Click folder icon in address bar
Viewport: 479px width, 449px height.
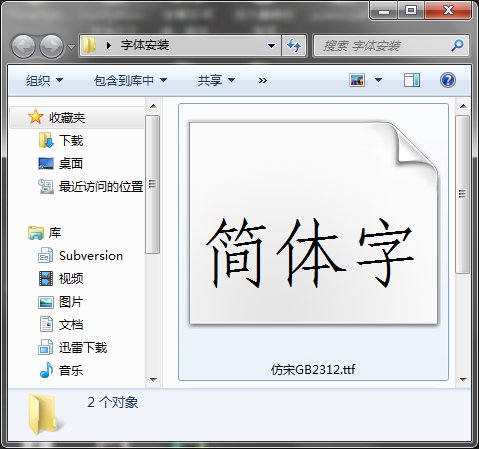tap(89, 45)
